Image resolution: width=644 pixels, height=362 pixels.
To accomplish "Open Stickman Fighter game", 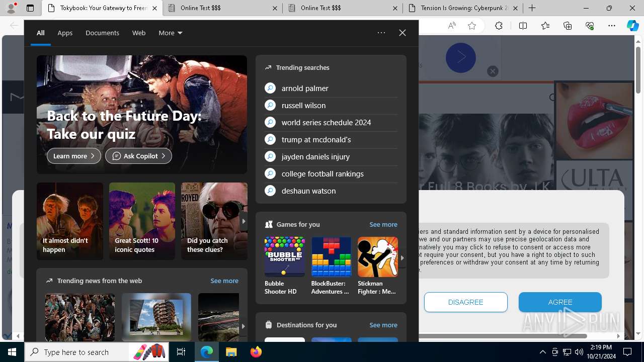I will click(x=377, y=266).
